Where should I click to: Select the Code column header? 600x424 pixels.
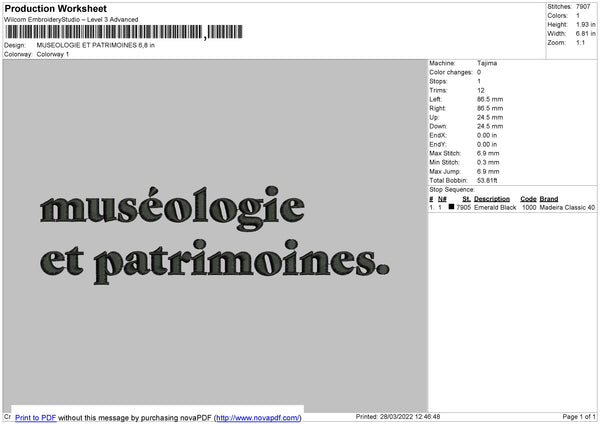tap(528, 199)
